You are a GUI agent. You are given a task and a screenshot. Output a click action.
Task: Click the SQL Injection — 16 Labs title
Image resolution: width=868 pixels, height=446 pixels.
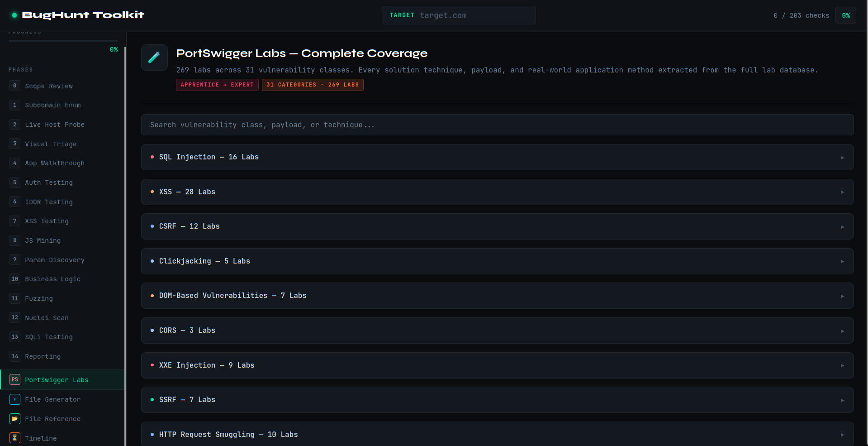[x=209, y=157]
